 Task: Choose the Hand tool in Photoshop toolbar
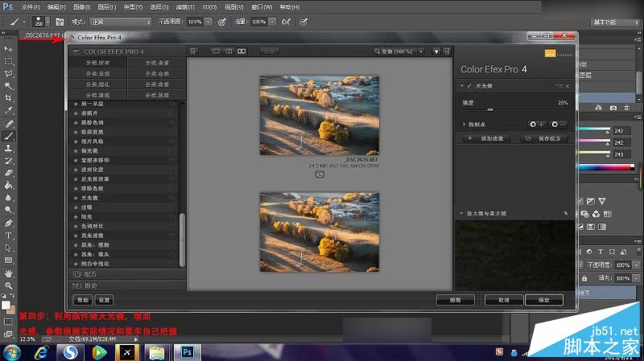tap(8, 273)
